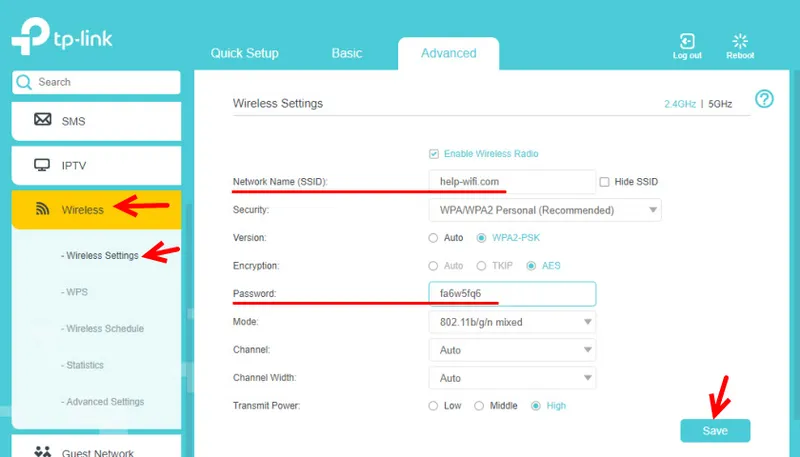Screen dimensions: 800x457
Task: Select the Auto version radio button
Action: pos(433,238)
